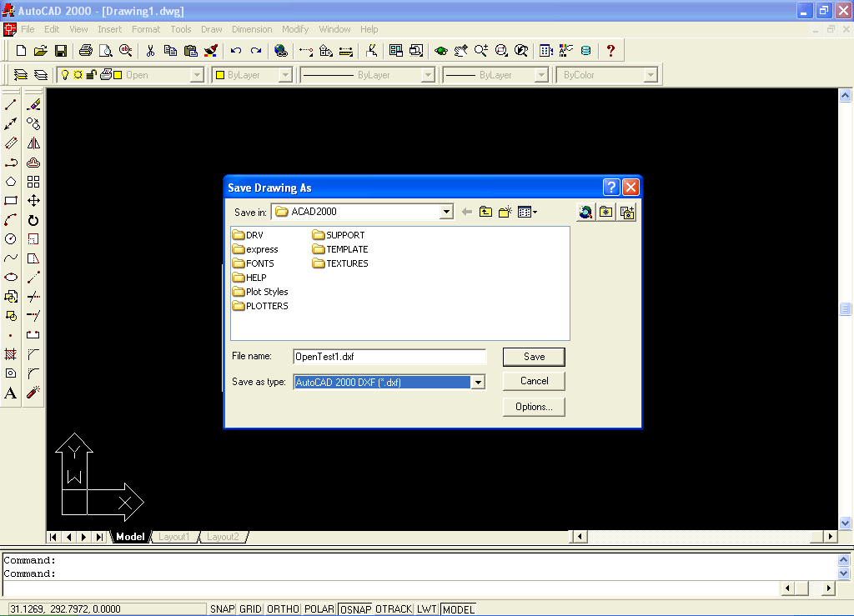This screenshot has height=616, width=854.
Task: Click Up One Level folder icon in dialog
Action: [x=486, y=212]
